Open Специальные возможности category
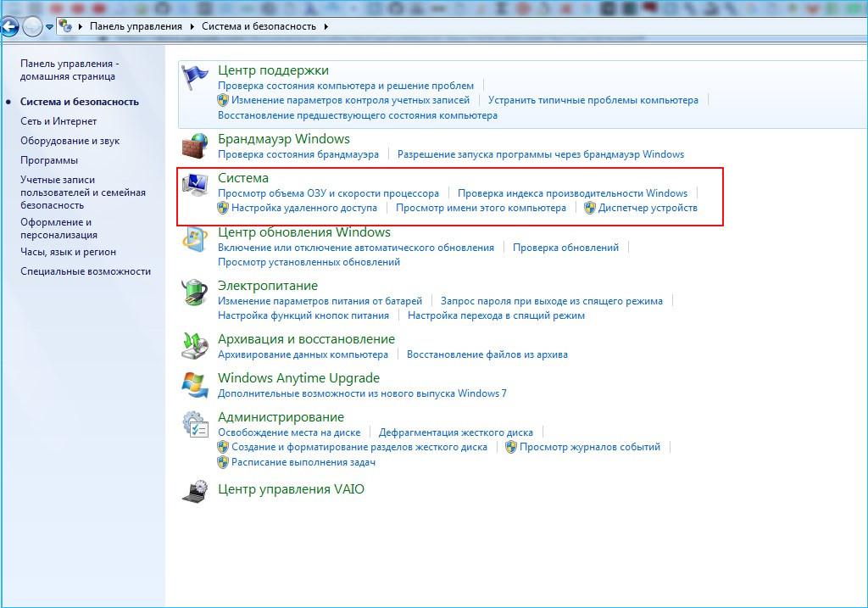 (86, 271)
